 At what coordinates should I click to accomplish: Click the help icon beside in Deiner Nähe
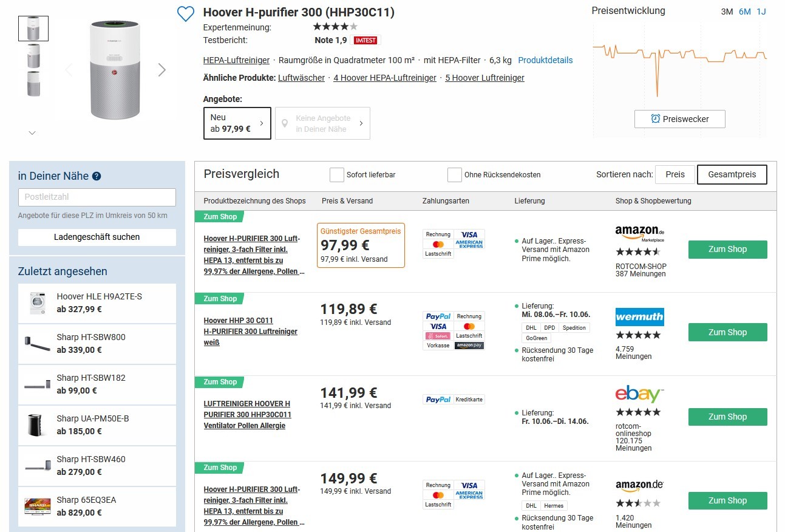coord(97,176)
